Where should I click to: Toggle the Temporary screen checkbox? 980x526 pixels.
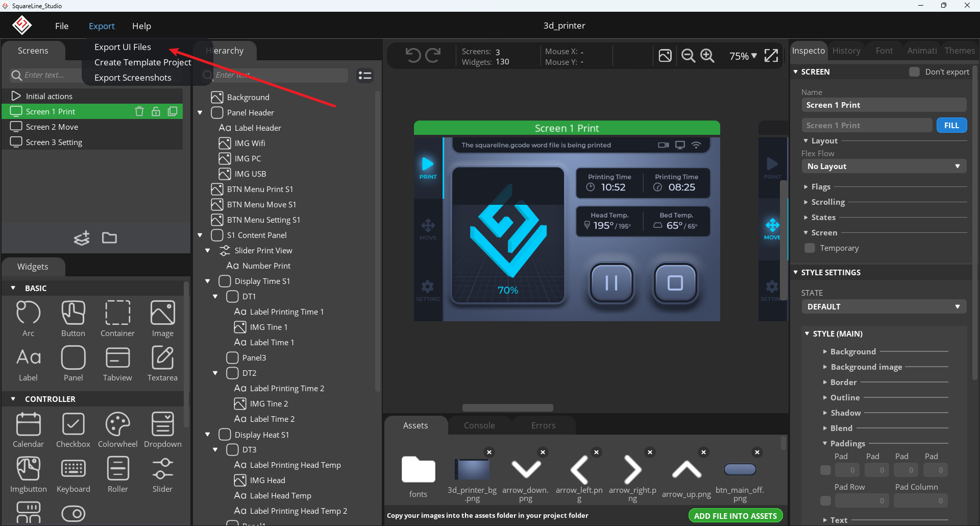click(810, 248)
